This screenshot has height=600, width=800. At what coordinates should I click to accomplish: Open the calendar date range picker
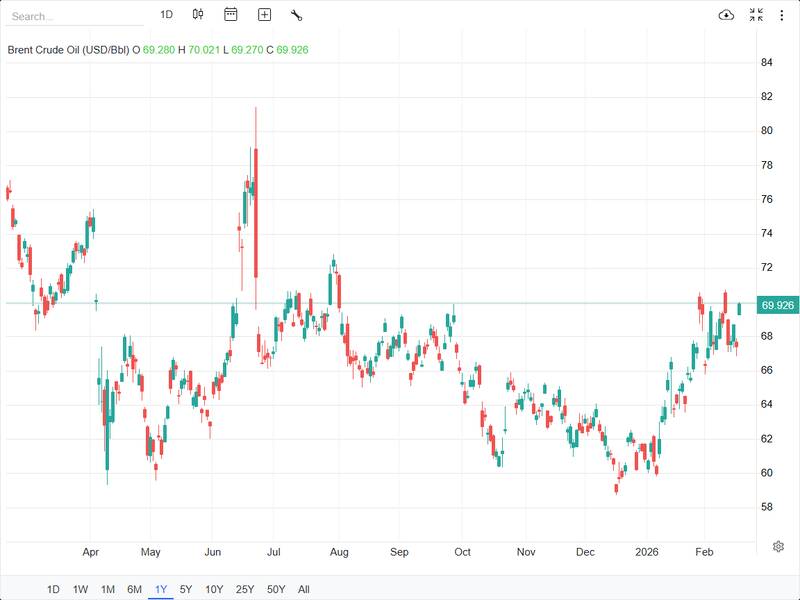click(x=231, y=15)
